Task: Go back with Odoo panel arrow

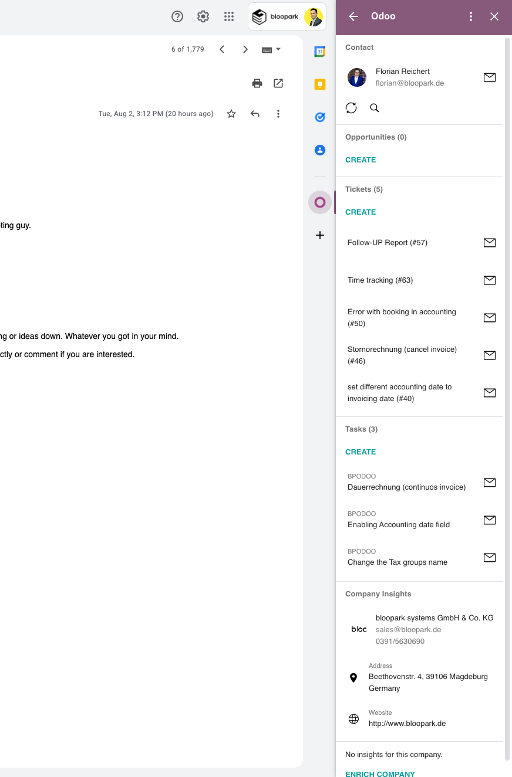Action: coord(353,16)
